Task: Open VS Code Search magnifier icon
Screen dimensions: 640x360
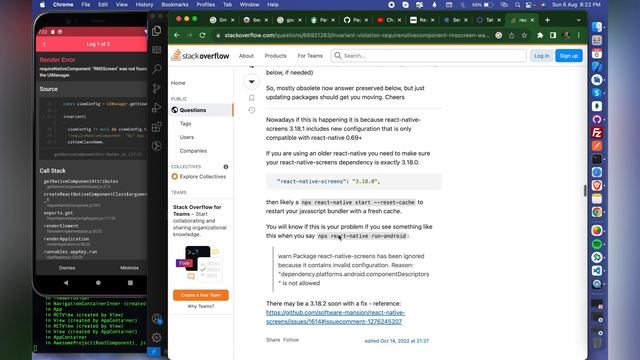Action: pyautogui.click(x=156, y=69)
